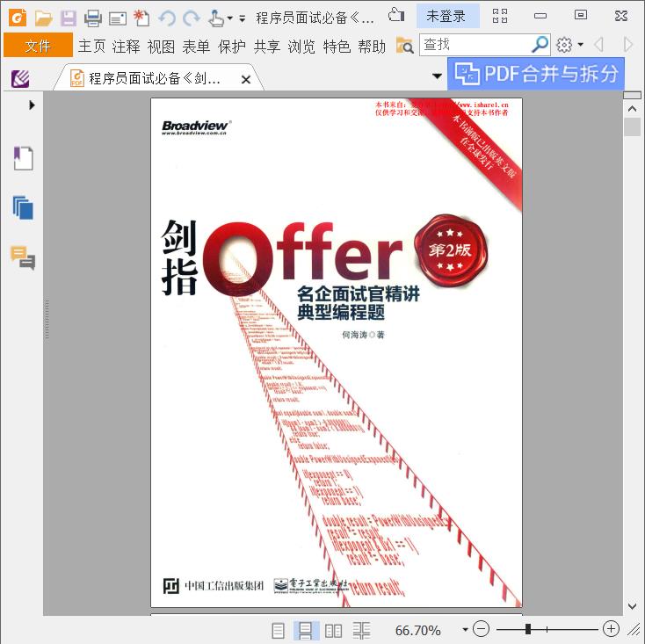Image resolution: width=645 pixels, height=644 pixels.
Task: Open the 文件 menu
Action: (x=38, y=45)
